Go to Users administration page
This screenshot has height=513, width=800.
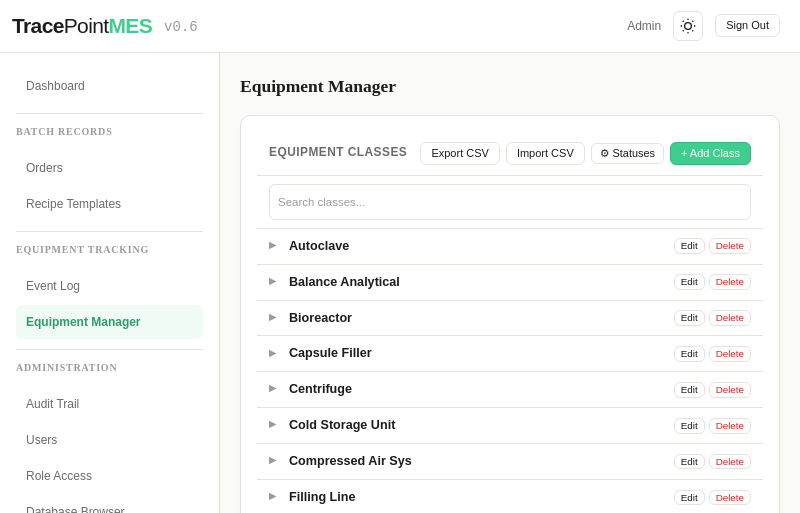(x=109, y=439)
